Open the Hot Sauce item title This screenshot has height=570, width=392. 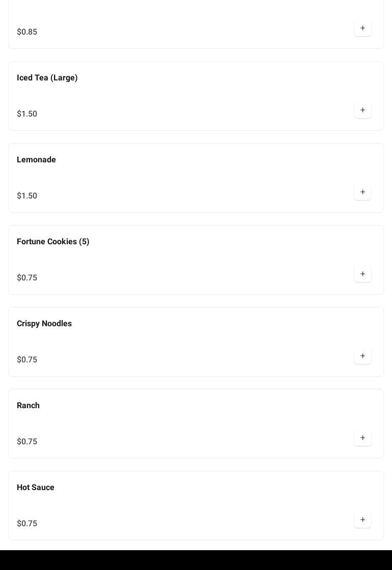36,488
